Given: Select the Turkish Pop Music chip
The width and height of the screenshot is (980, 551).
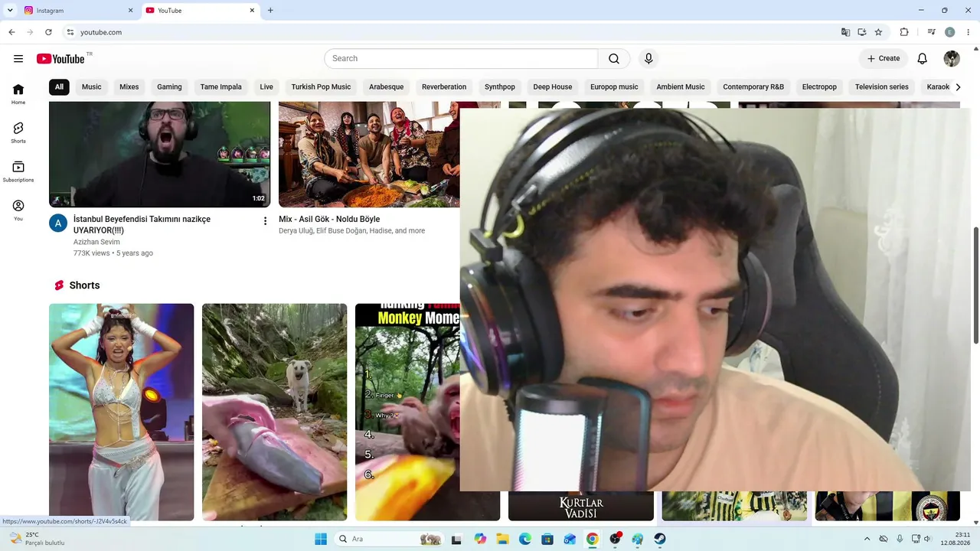Looking at the screenshot, I should (x=321, y=87).
